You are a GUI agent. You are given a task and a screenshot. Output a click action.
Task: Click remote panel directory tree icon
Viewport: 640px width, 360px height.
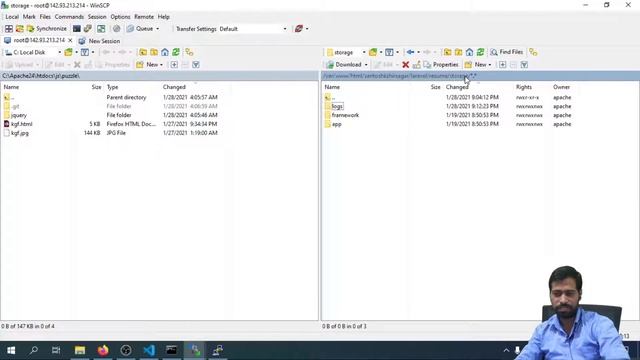click(x=533, y=52)
